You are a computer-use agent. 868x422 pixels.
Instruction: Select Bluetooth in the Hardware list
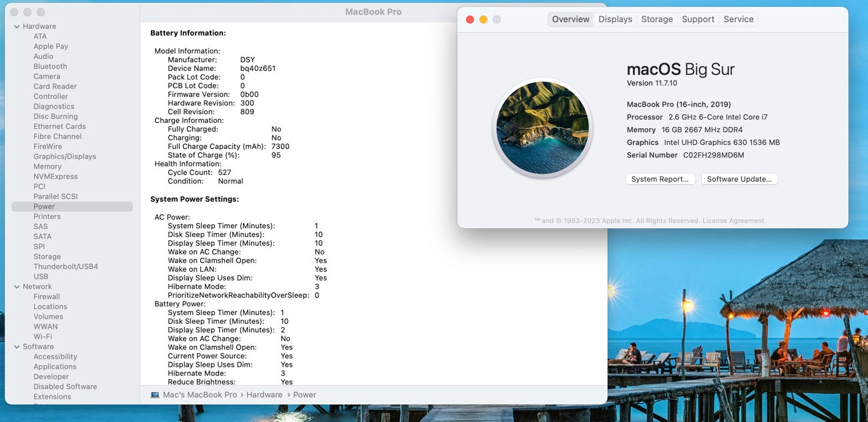[50, 66]
